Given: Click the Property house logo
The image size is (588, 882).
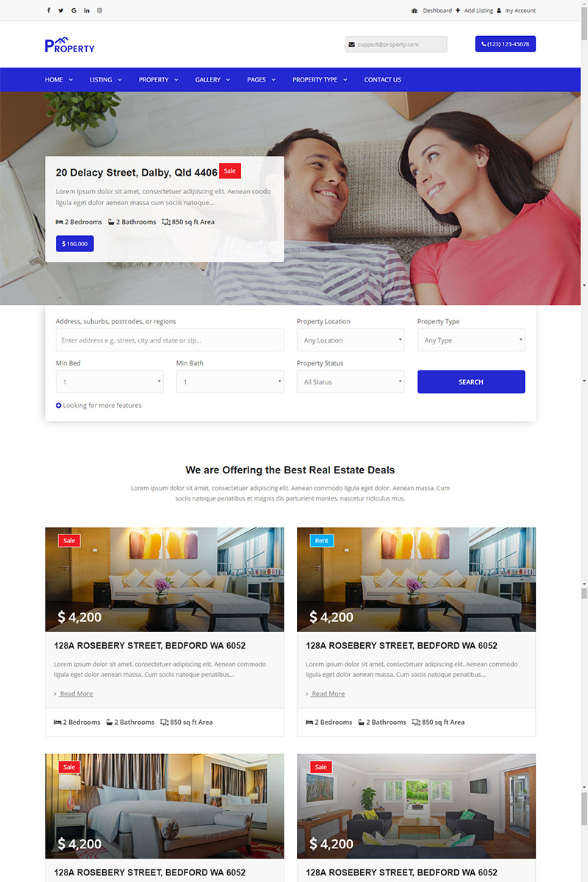Looking at the screenshot, I should point(70,45).
